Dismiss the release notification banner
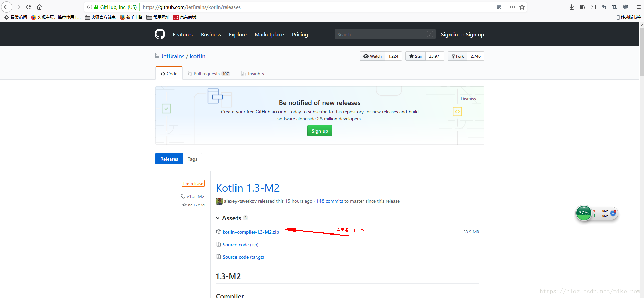Image resolution: width=644 pixels, height=298 pixels. point(468,99)
